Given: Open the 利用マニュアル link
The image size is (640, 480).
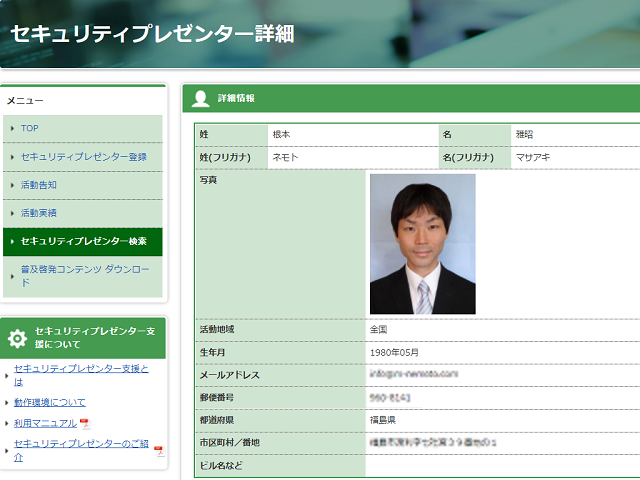Looking at the screenshot, I should 46,424.
